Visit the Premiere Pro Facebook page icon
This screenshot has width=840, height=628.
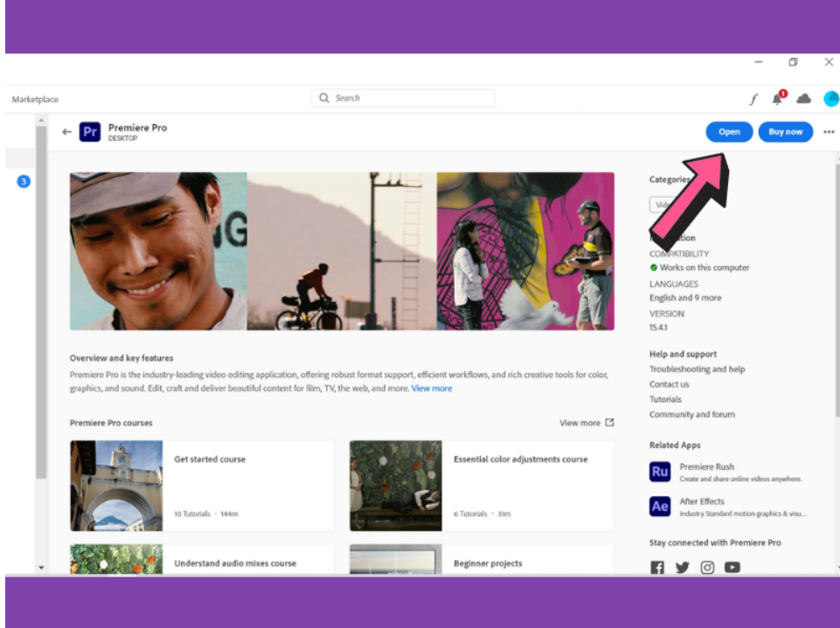(657, 567)
